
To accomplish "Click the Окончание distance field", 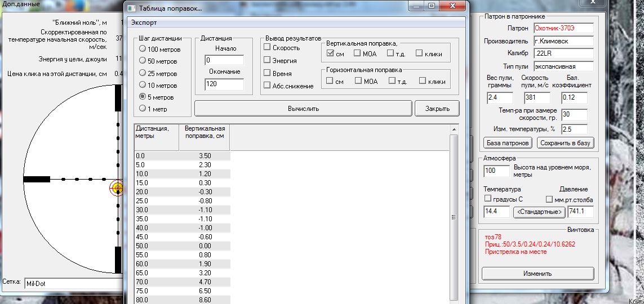I will (x=224, y=84).
